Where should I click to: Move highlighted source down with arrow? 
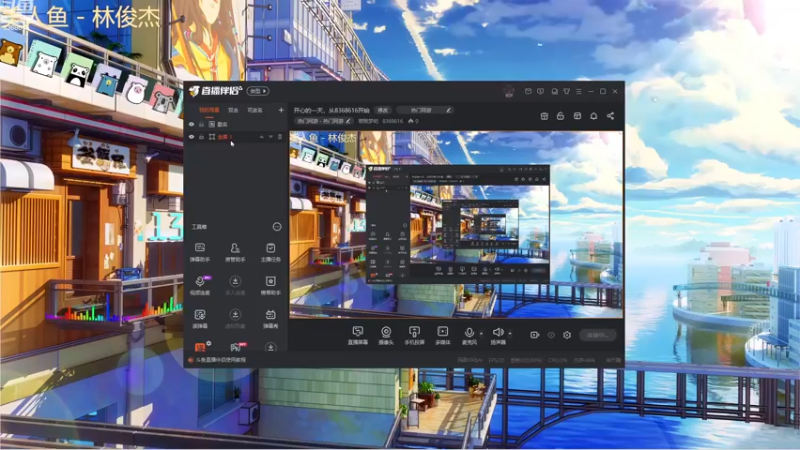[x=270, y=137]
